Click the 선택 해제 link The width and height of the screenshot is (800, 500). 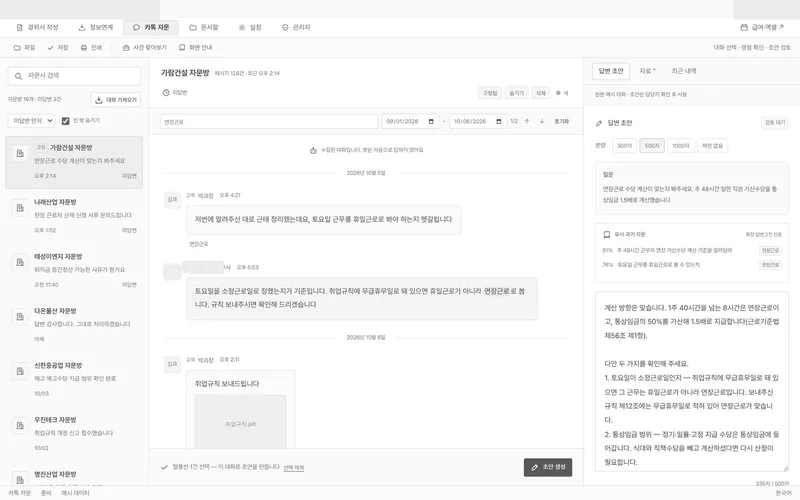coord(293,467)
